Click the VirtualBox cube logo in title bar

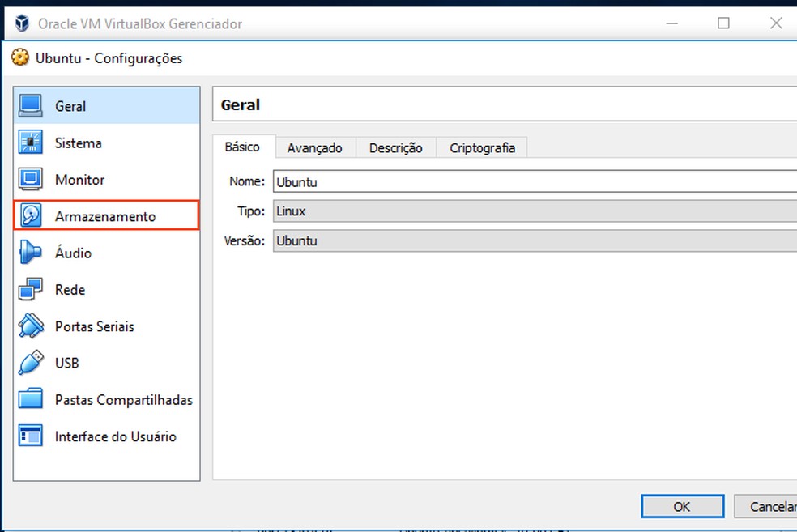[x=22, y=23]
